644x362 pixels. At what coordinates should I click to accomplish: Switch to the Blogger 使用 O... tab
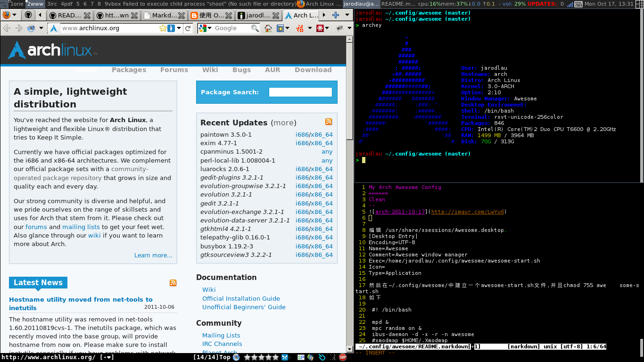tap(212, 15)
